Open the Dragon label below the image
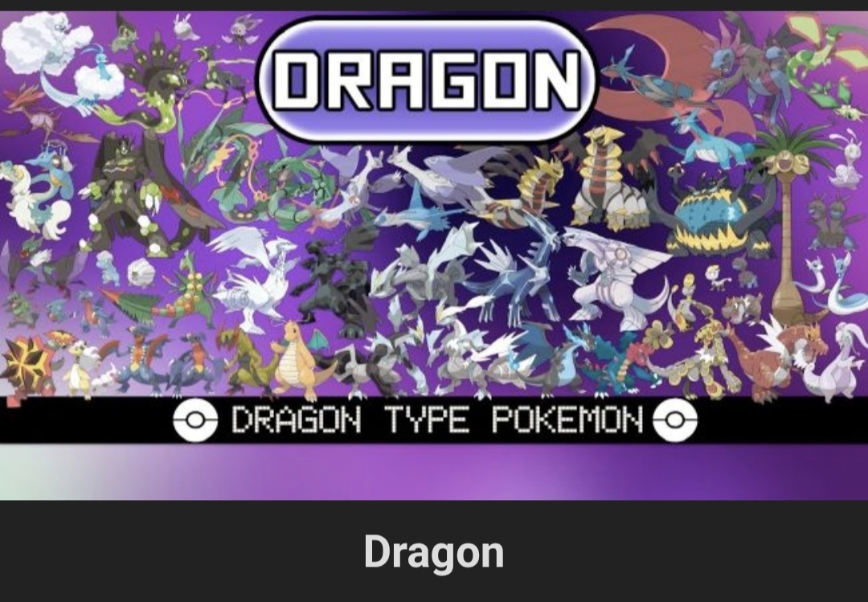Image resolution: width=868 pixels, height=602 pixels. [x=434, y=551]
